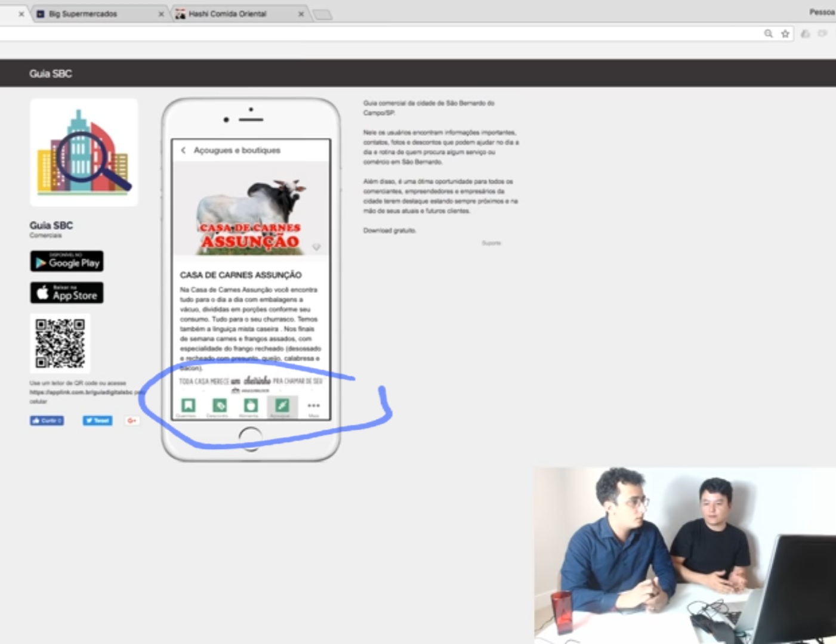Click the 'Toda casa merece' ad banner
This screenshot has height=644, width=836.
pos(251,383)
